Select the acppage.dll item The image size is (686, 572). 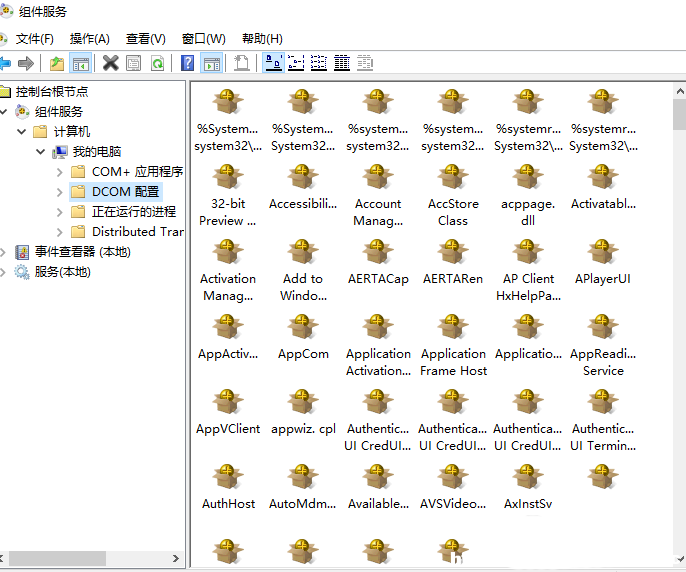[528, 195]
